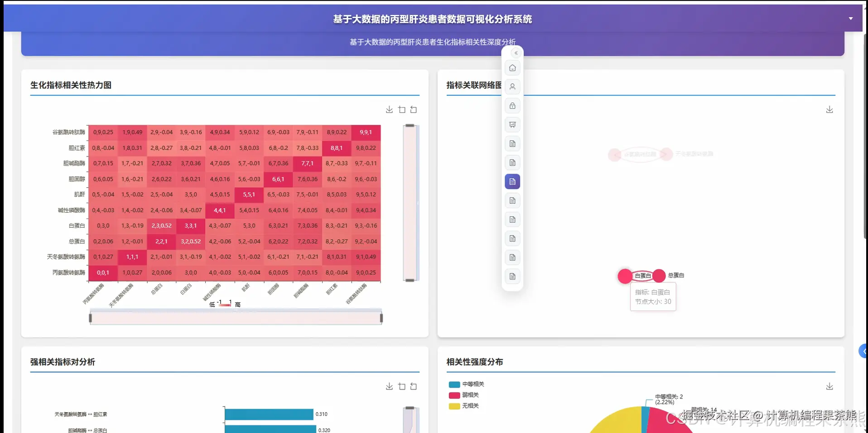
Task: Click heatmap cell "1,1,1"
Action: pos(132,257)
